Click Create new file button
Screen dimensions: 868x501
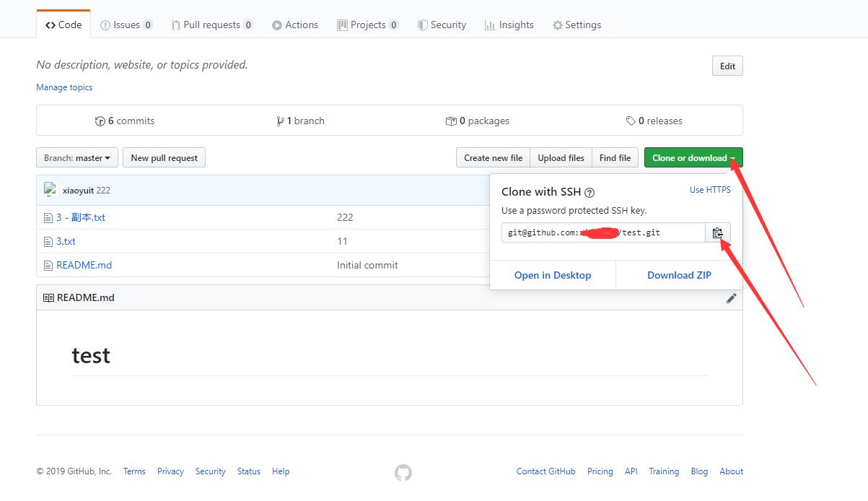(494, 158)
